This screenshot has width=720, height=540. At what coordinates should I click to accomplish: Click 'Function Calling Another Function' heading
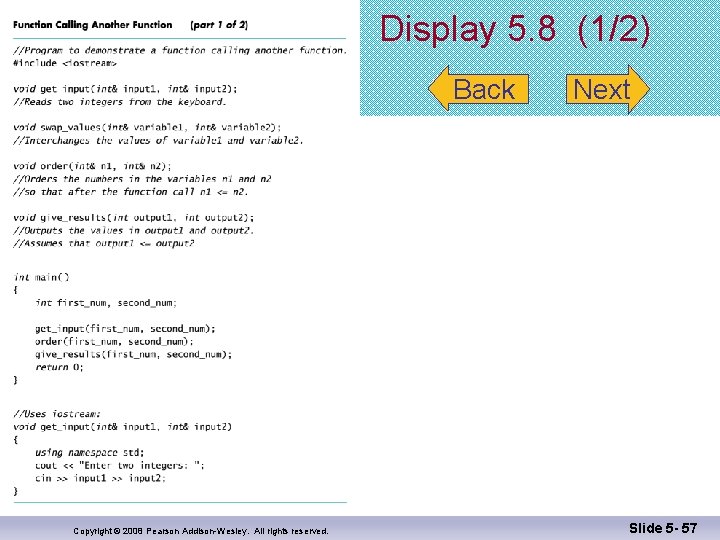point(93,25)
